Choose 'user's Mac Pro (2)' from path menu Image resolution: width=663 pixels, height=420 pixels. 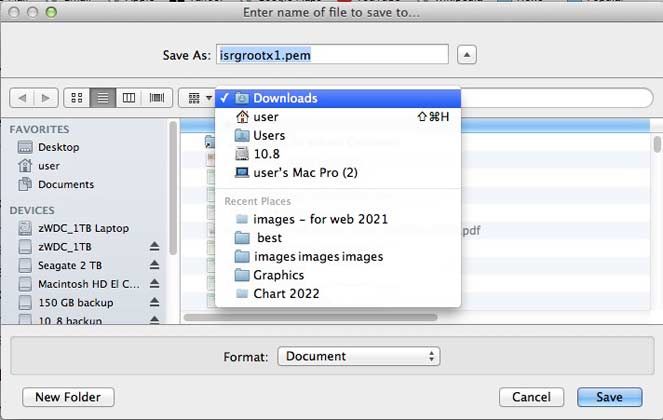tap(305, 172)
